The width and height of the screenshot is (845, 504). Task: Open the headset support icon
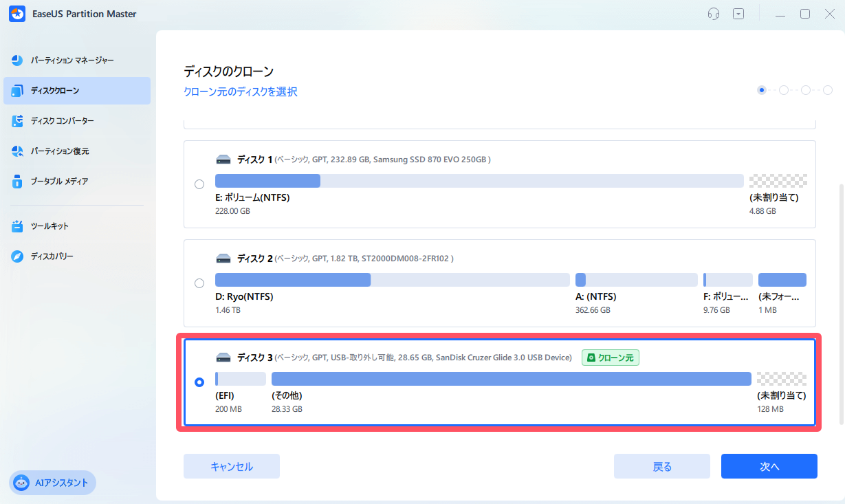click(713, 14)
